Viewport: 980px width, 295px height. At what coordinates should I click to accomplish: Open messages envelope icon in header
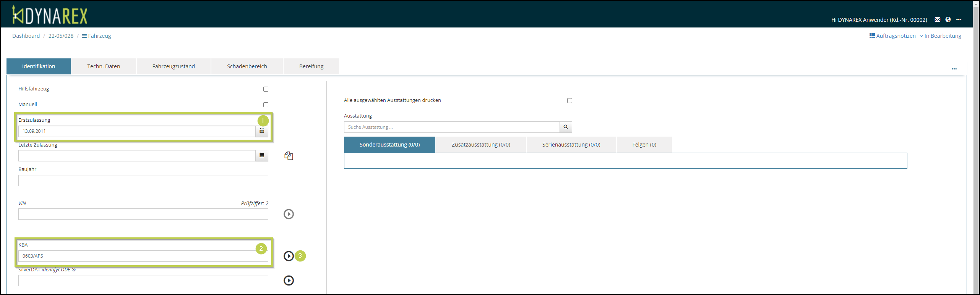[x=937, y=19]
